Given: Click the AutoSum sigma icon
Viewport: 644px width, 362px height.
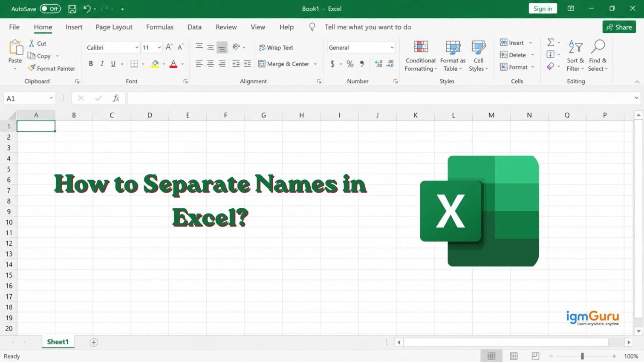Looking at the screenshot, I should point(551,42).
